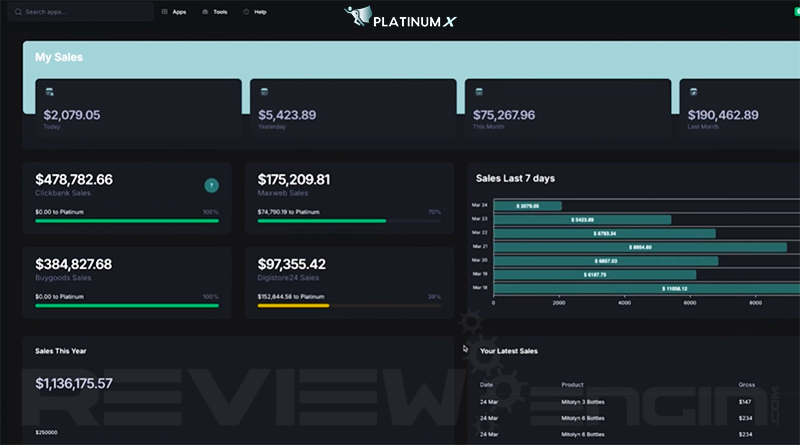Image resolution: width=800 pixels, height=445 pixels.
Task: Click the icon on This Month card
Action: coord(480,92)
